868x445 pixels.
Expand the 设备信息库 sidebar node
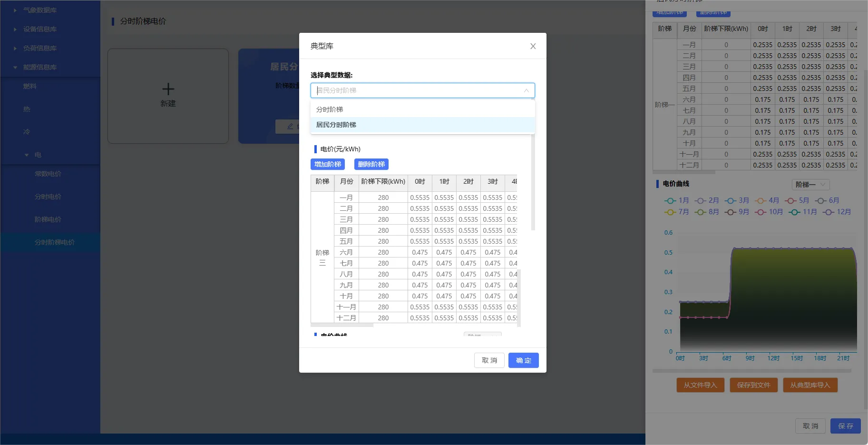[15, 29]
